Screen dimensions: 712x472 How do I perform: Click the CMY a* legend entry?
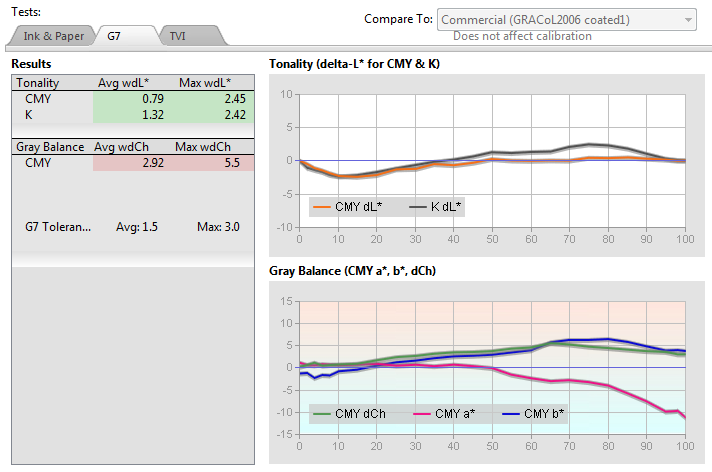click(x=445, y=414)
